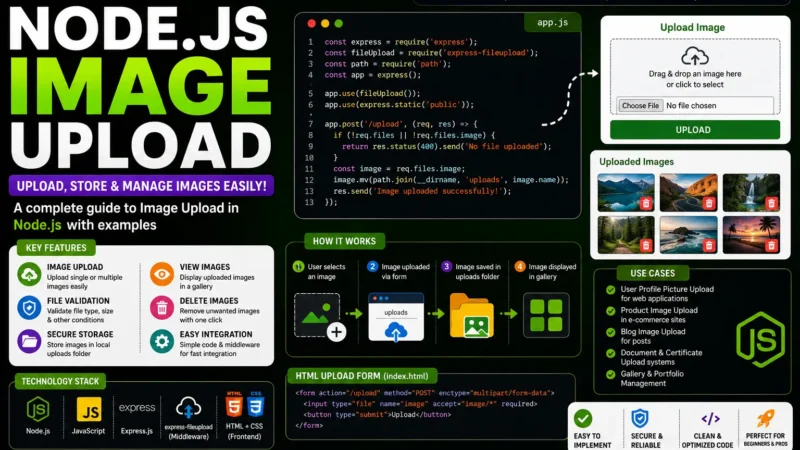This screenshot has width=800, height=450.
Task: Click the yellow uploads folder icon
Action: pyautogui.click(x=471, y=316)
